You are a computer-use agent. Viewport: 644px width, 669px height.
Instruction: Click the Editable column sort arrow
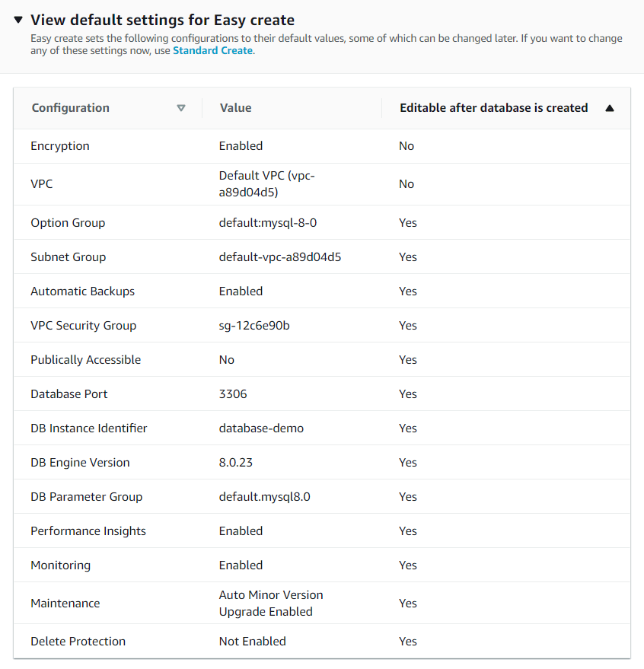pyautogui.click(x=609, y=108)
